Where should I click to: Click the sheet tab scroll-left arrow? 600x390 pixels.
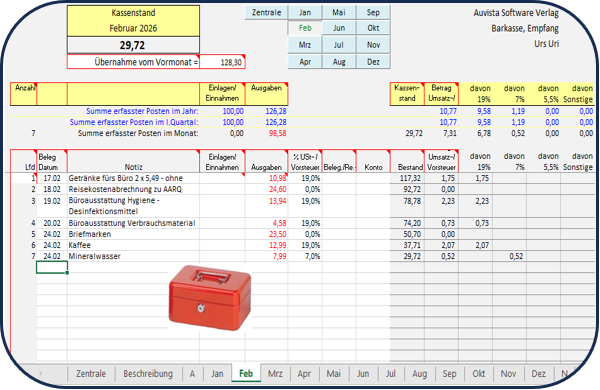pyautogui.click(x=41, y=374)
